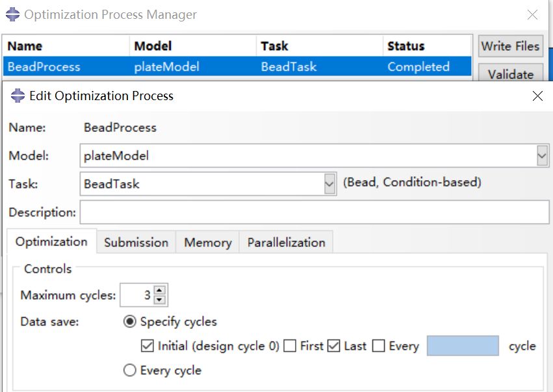Increase maximum cycles with up arrow
Screen dimensions: 553x392
click(161, 291)
